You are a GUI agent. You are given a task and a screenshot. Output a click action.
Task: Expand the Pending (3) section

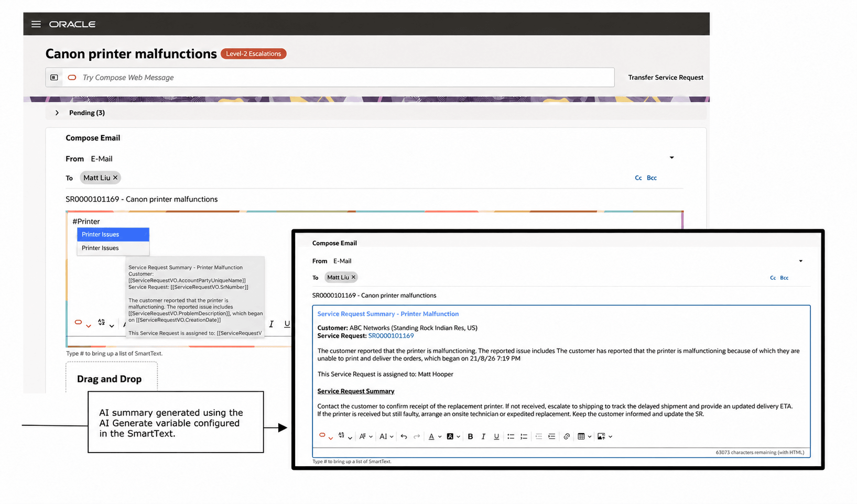pos(57,113)
